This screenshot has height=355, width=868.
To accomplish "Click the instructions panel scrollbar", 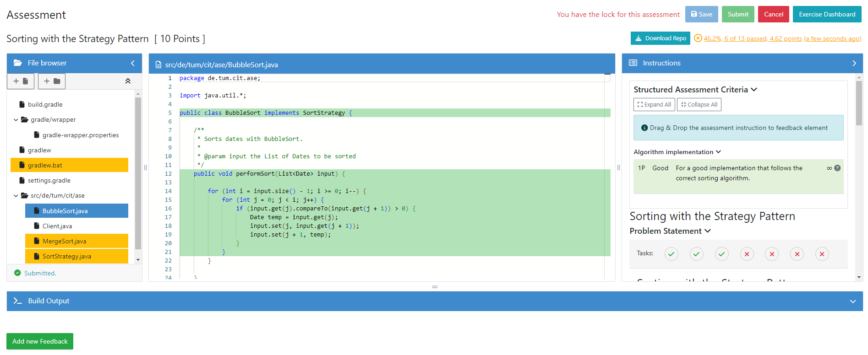I will point(859,103).
